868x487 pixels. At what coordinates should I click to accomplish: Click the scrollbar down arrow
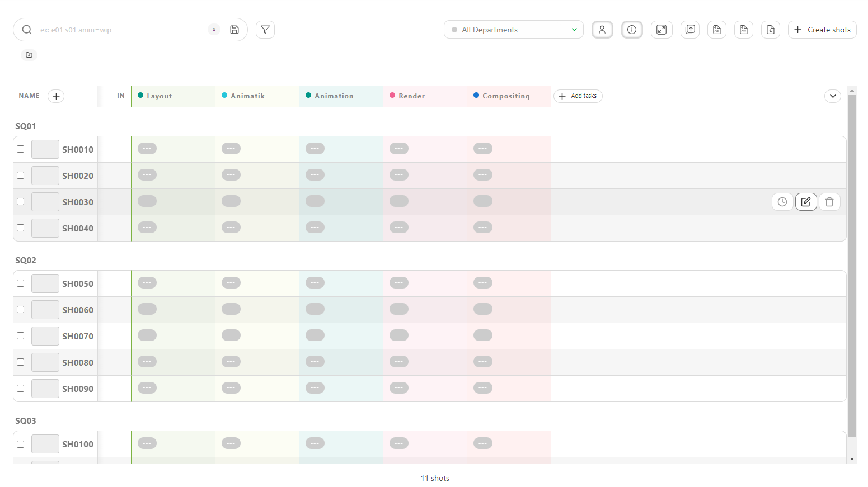(852, 459)
